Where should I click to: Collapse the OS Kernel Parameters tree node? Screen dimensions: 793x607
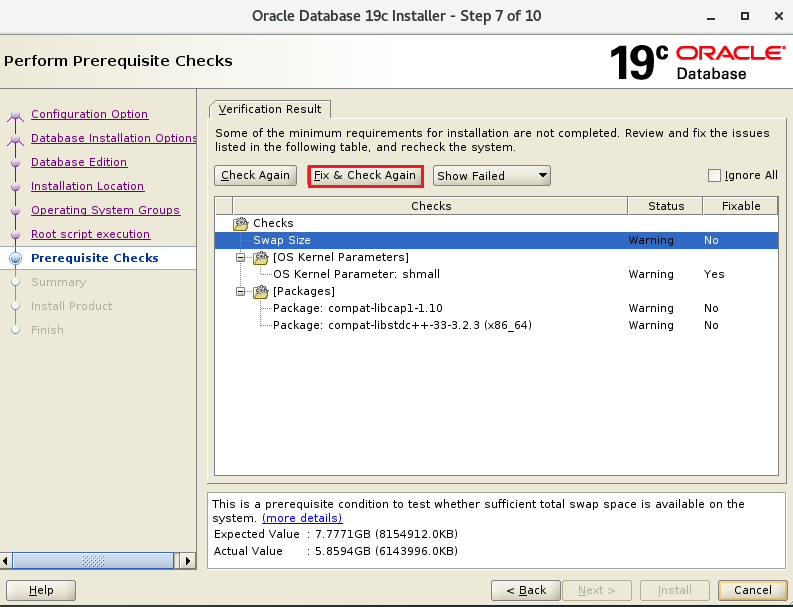coord(241,257)
